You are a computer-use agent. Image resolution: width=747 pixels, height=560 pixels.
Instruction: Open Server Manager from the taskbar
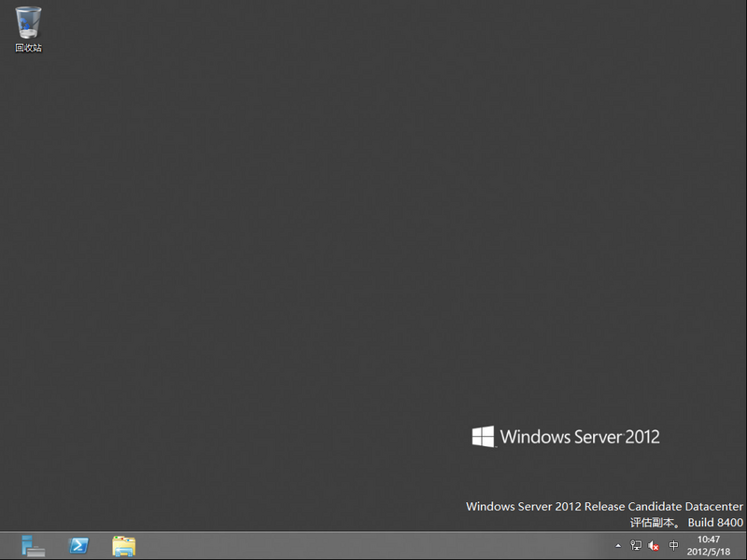point(33,546)
